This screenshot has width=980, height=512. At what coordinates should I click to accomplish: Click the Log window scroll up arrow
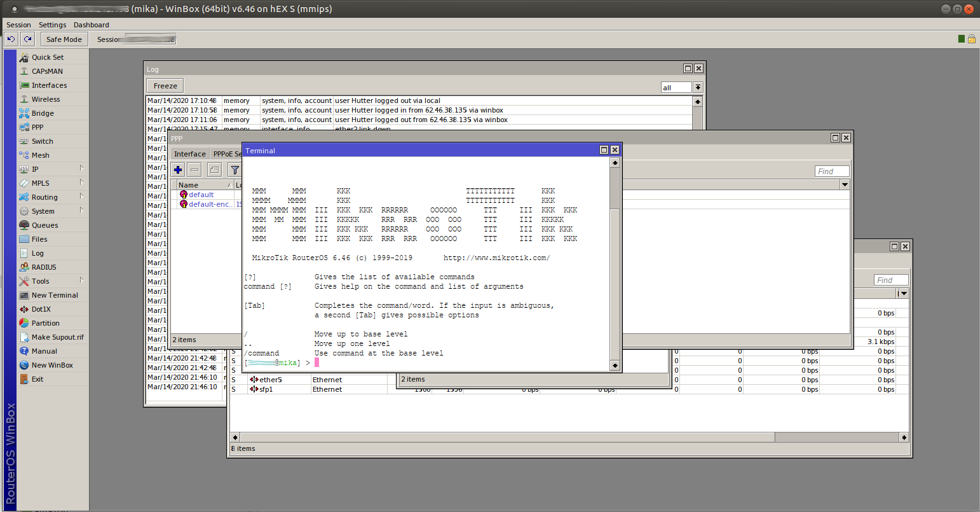pyautogui.click(x=698, y=101)
